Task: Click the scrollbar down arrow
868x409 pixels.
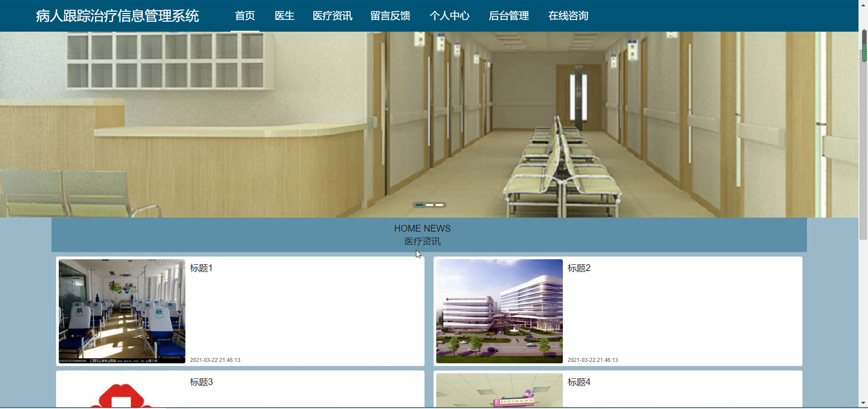Action: (863, 403)
